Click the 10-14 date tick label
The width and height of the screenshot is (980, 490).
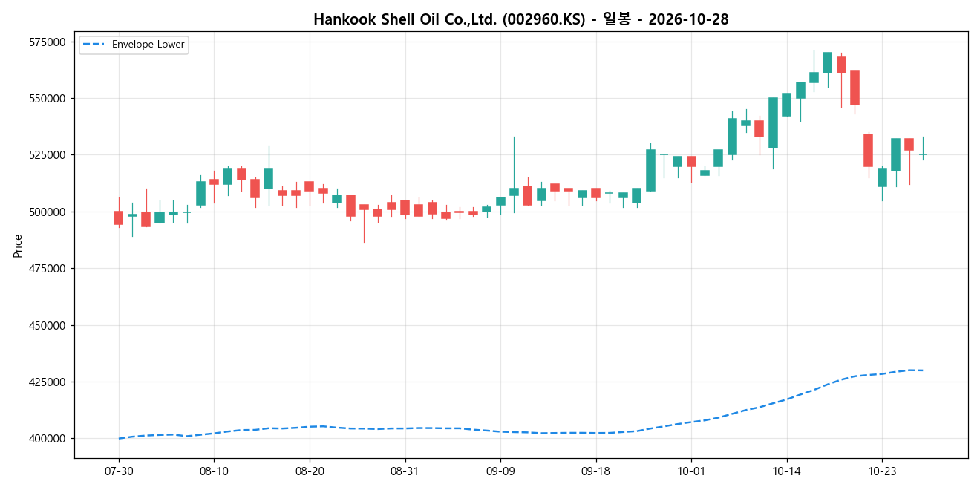tap(787, 471)
